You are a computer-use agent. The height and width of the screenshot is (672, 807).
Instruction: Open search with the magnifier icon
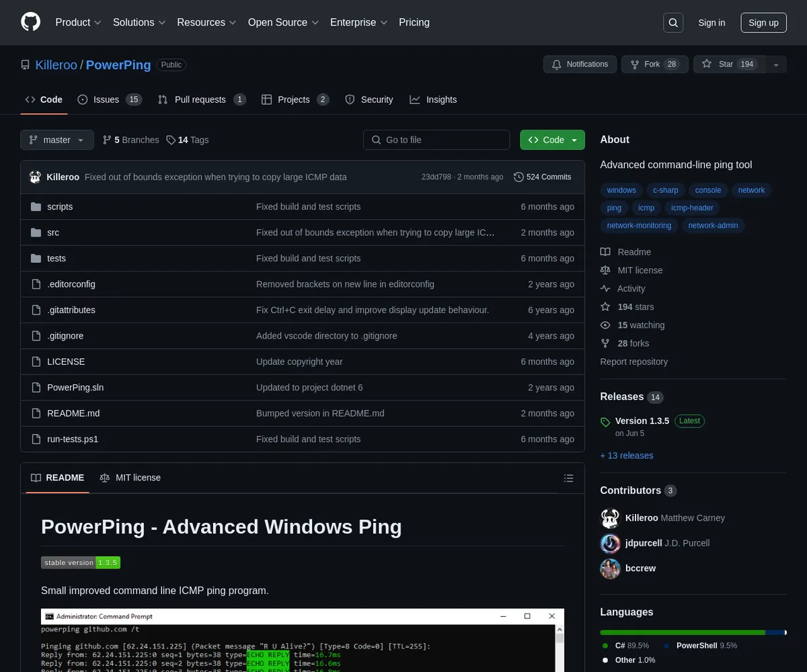pos(673,23)
